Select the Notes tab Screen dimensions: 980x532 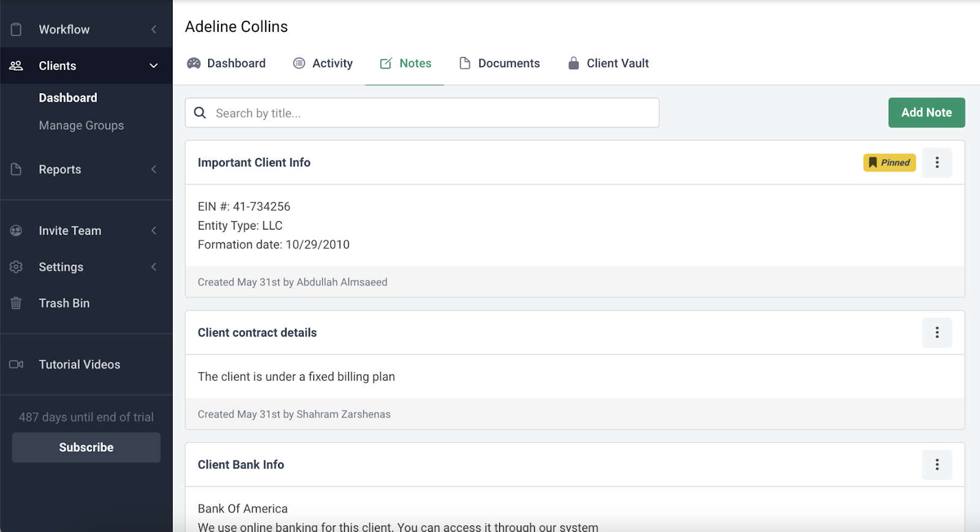click(x=405, y=63)
